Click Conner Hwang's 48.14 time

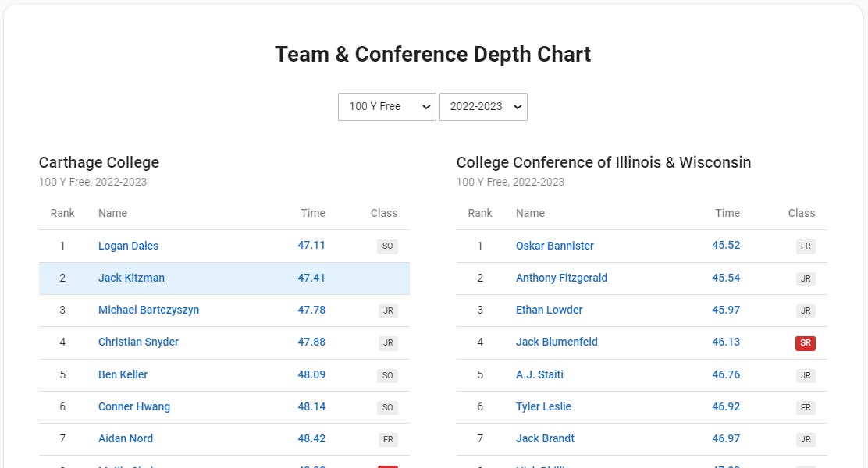tap(311, 406)
